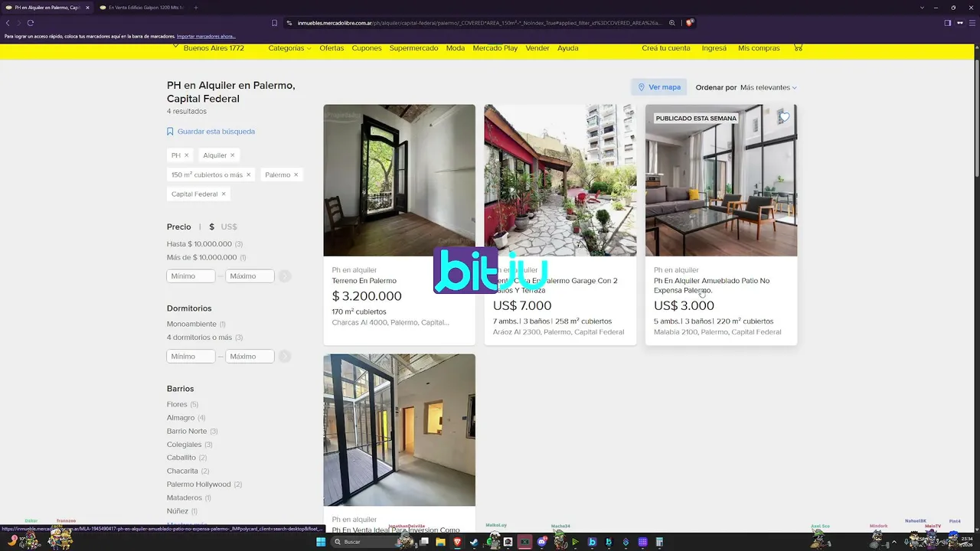Click Creá tu cuenta

click(x=666, y=48)
